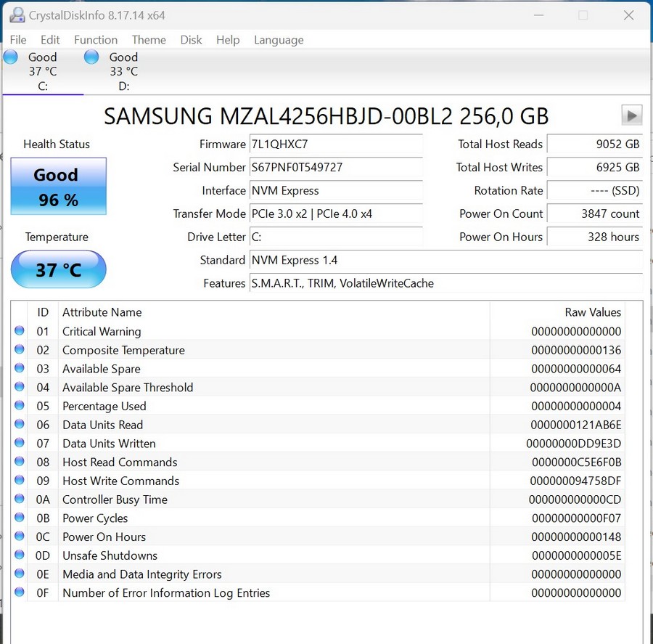Image resolution: width=653 pixels, height=644 pixels.
Task: Select the Critical Warning attribute name
Action: tap(102, 331)
